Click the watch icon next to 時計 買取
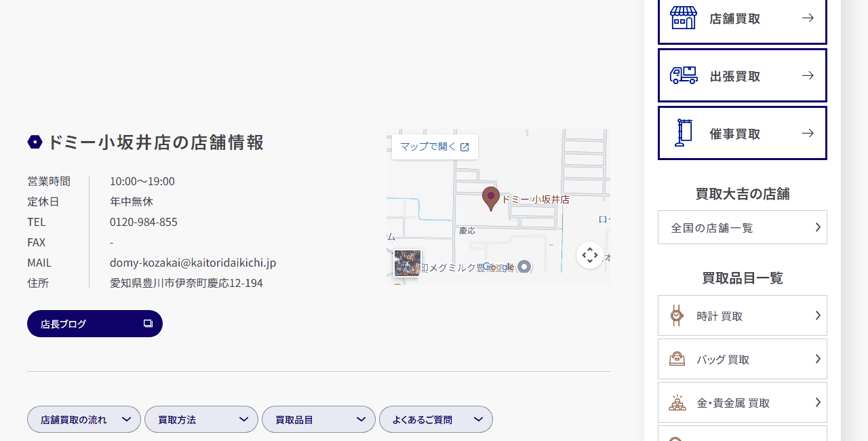The image size is (868, 441). pos(677,315)
